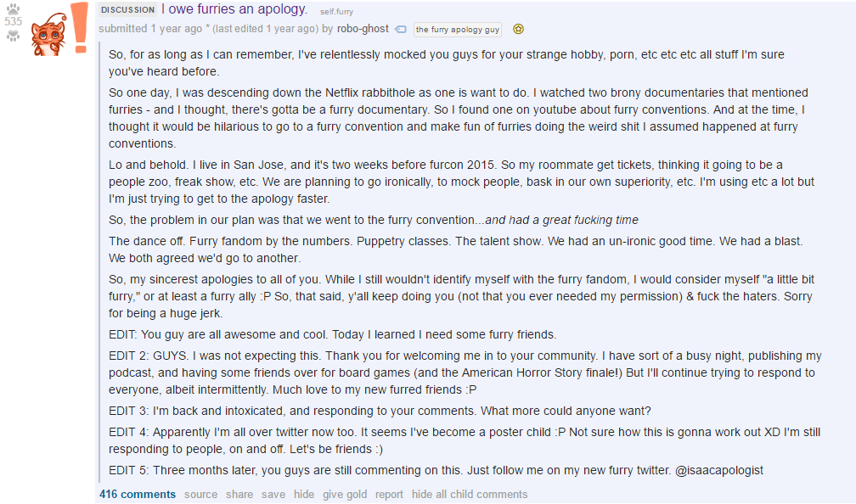The width and height of the screenshot is (856, 504).
Task: Hide this post
Action: pyautogui.click(x=304, y=494)
